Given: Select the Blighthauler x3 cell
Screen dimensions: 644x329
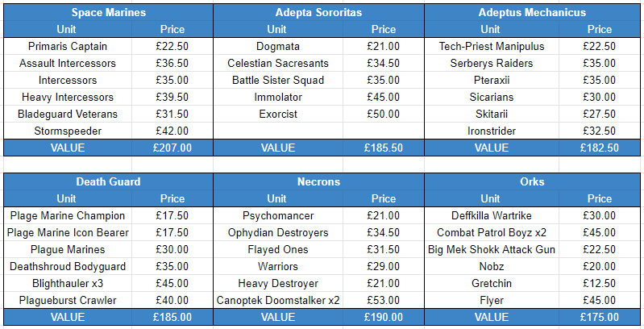Looking at the screenshot, I should [68, 284].
